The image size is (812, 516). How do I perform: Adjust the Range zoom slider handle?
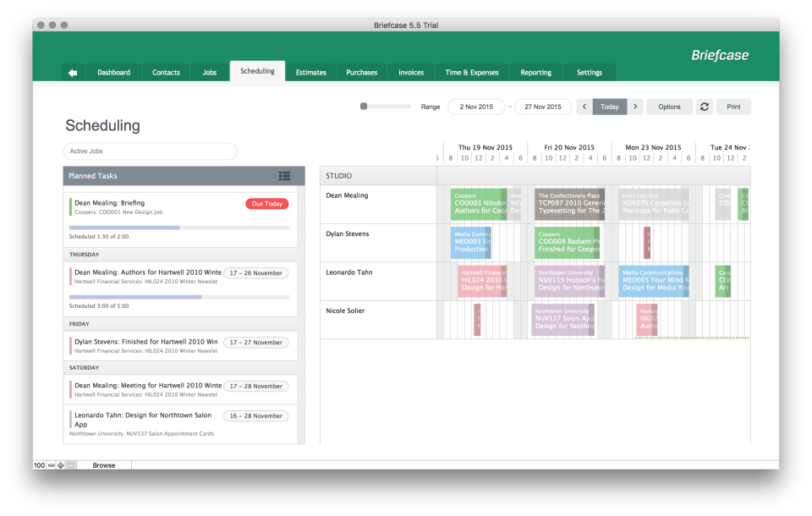[364, 107]
